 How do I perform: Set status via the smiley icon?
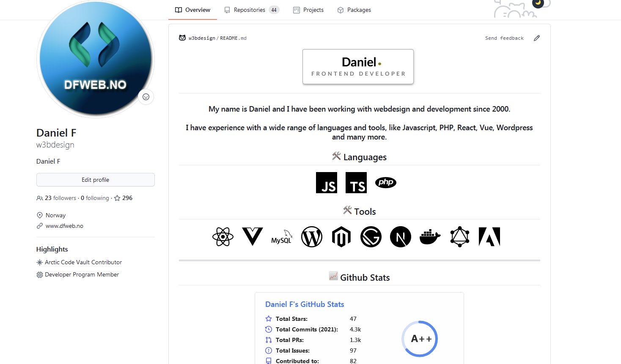[x=146, y=97]
